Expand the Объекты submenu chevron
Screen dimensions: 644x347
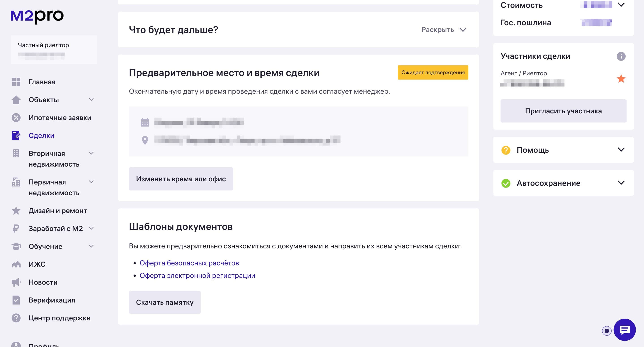pos(91,99)
